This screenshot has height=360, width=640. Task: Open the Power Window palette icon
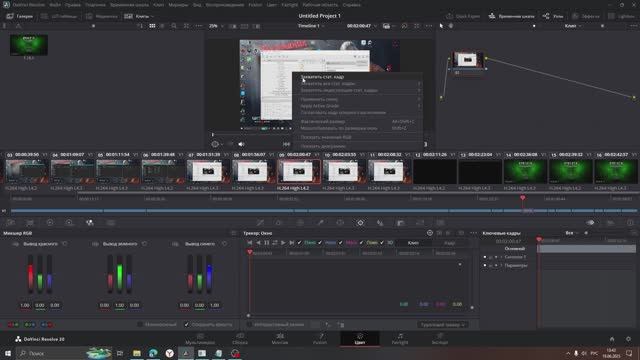pos(340,222)
